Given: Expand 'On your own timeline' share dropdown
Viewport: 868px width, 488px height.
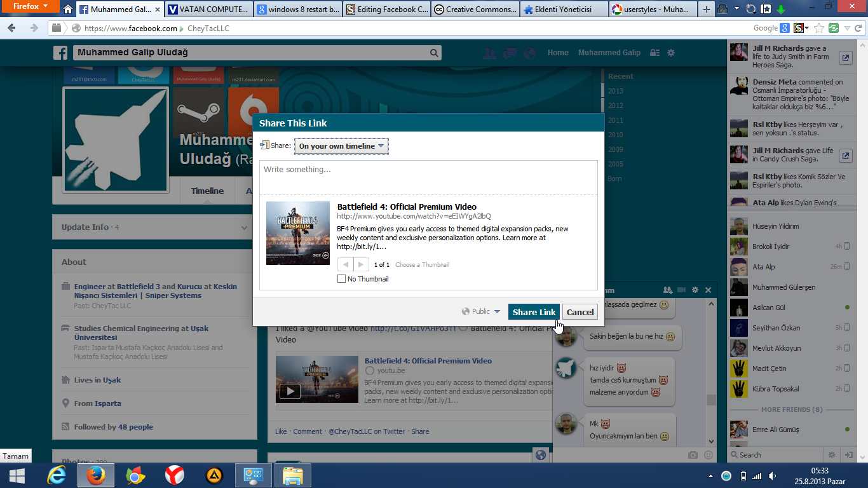Looking at the screenshot, I should (x=341, y=146).
